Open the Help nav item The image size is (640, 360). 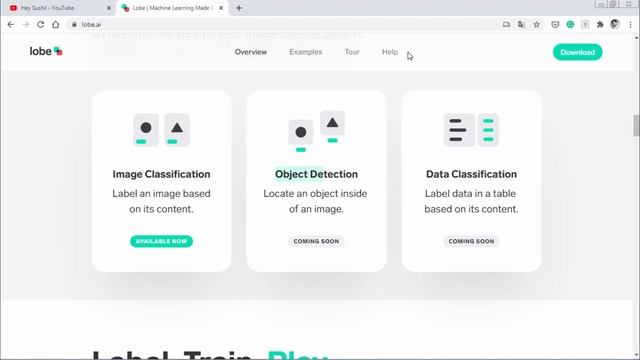point(390,52)
